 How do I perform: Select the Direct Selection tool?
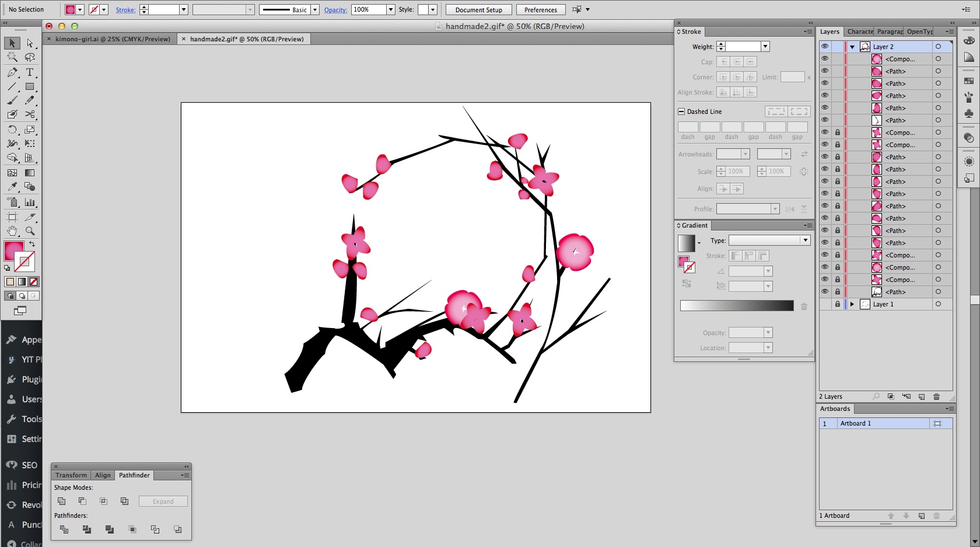[x=30, y=43]
